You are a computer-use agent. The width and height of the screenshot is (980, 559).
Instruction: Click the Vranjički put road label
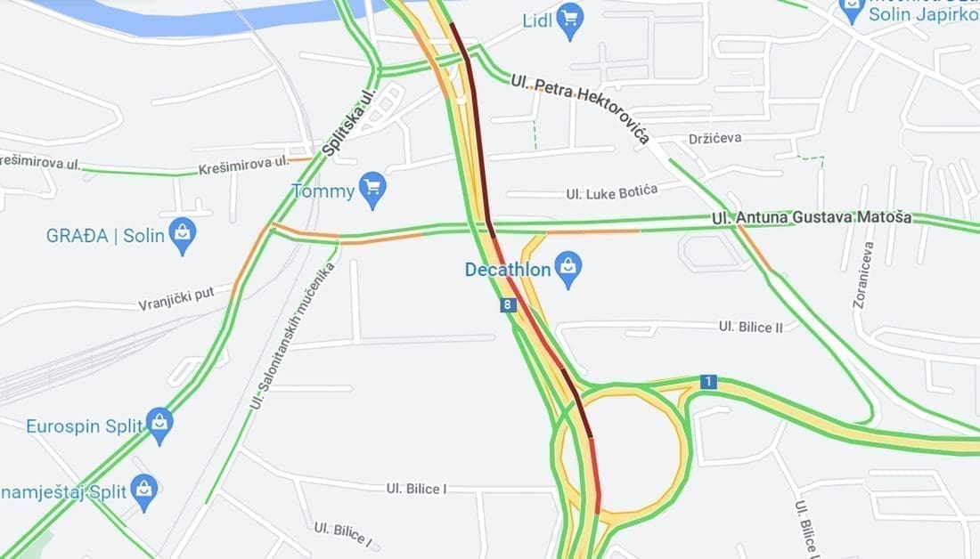coord(176,298)
